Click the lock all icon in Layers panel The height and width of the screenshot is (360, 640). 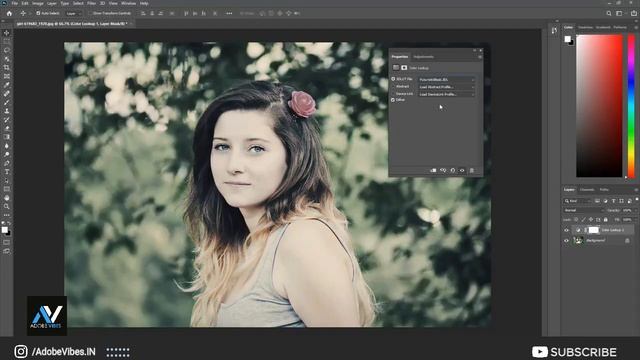[606, 220]
